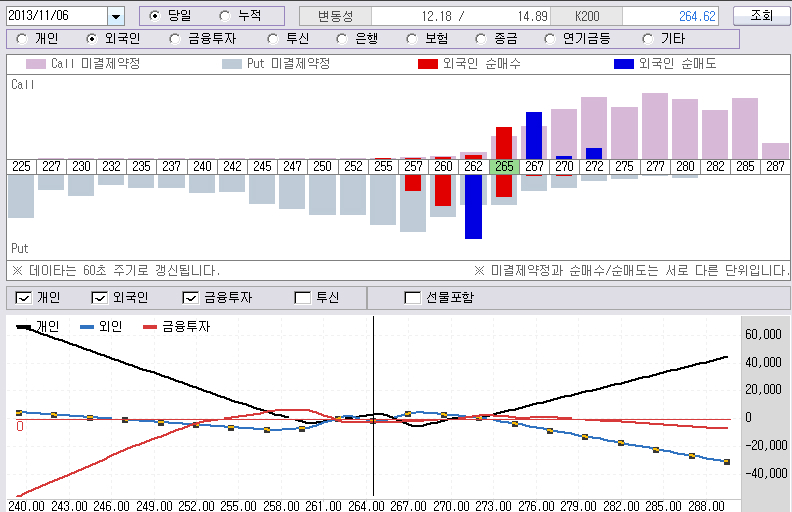The width and height of the screenshot is (792, 512).
Task: Click the Call 미결제약정 legend color swatch
Action: pyautogui.click(x=34, y=64)
